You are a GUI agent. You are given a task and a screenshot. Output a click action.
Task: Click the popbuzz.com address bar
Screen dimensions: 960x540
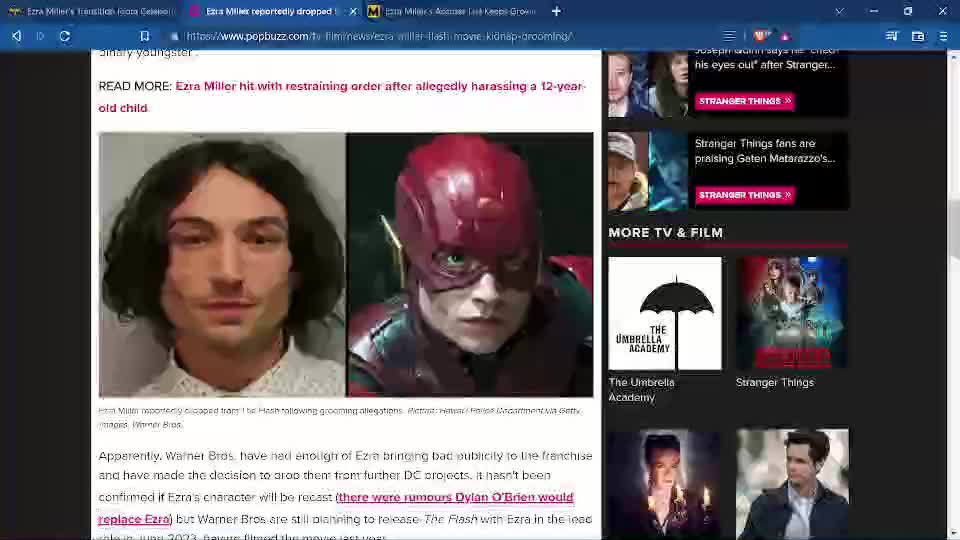pos(378,36)
